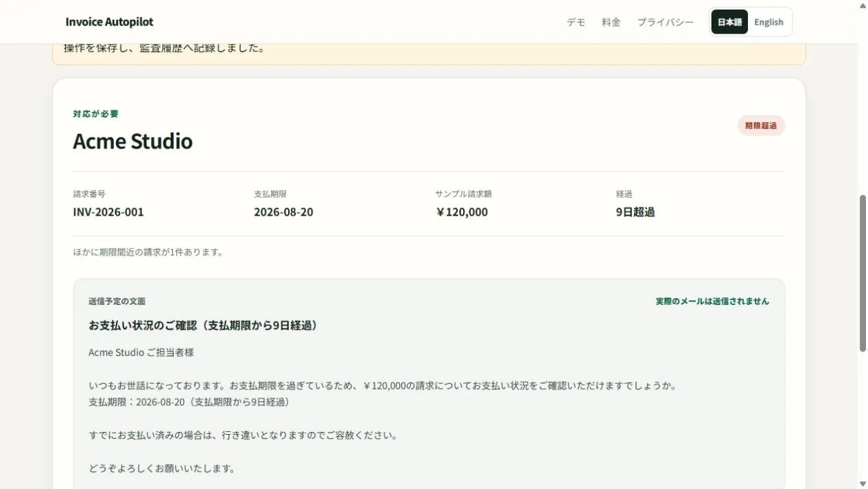The image size is (868, 489).
Task: Switch language to 日本語
Action: (729, 22)
